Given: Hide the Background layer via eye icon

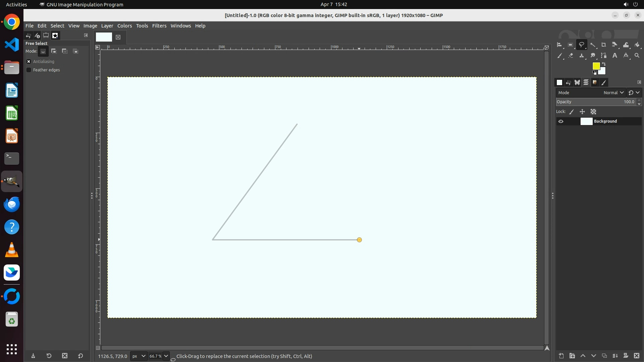Looking at the screenshot, I should pos(561,121).
